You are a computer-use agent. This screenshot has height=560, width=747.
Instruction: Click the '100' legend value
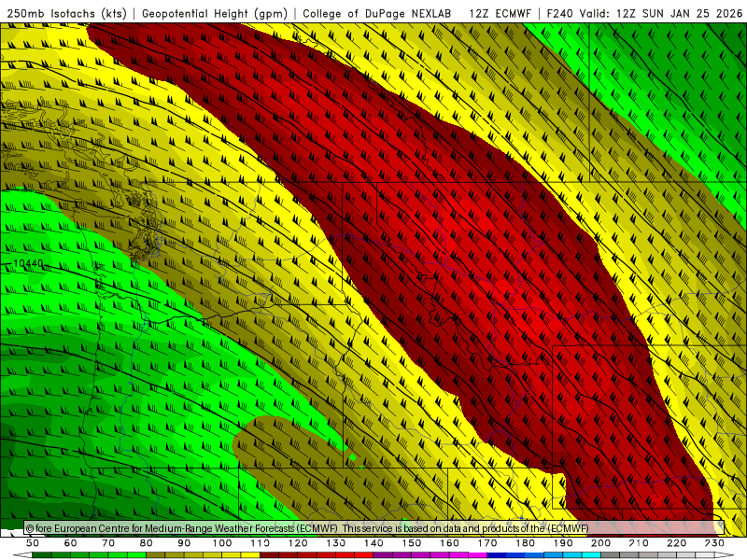tap(222, 543)
